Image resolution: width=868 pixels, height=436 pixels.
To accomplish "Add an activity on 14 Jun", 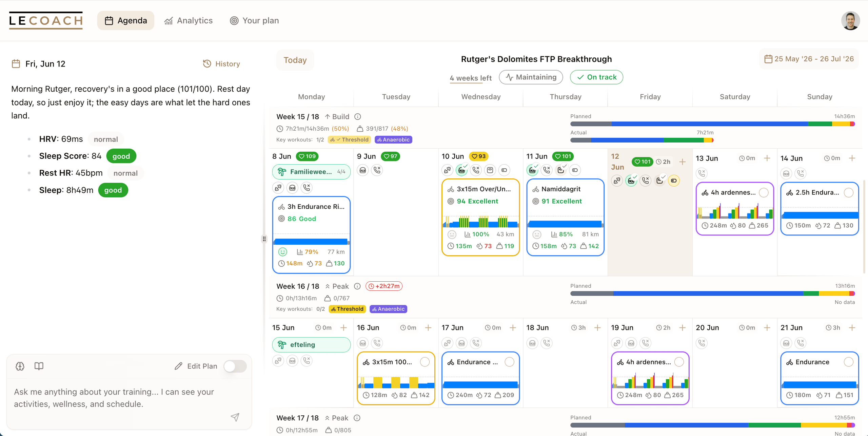I will (852, 158).
